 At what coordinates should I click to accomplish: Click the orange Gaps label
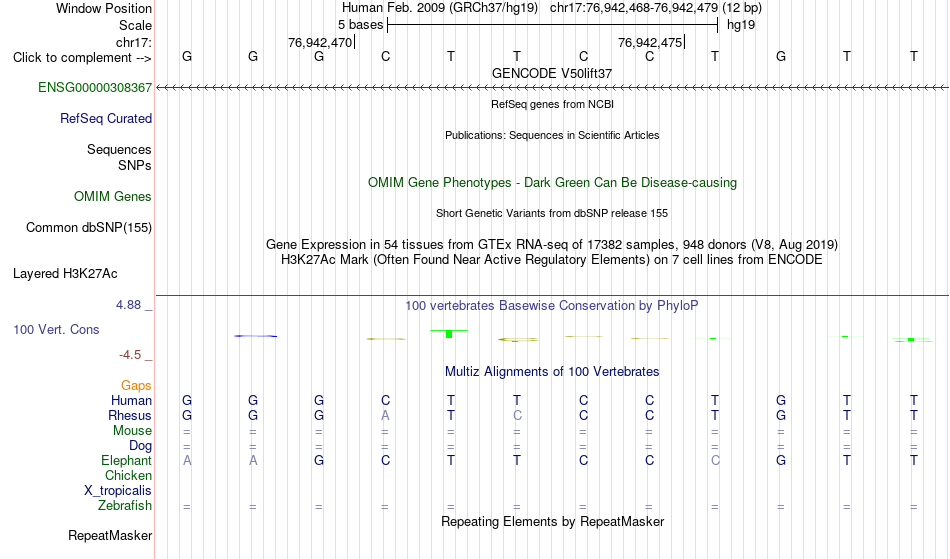136,385
